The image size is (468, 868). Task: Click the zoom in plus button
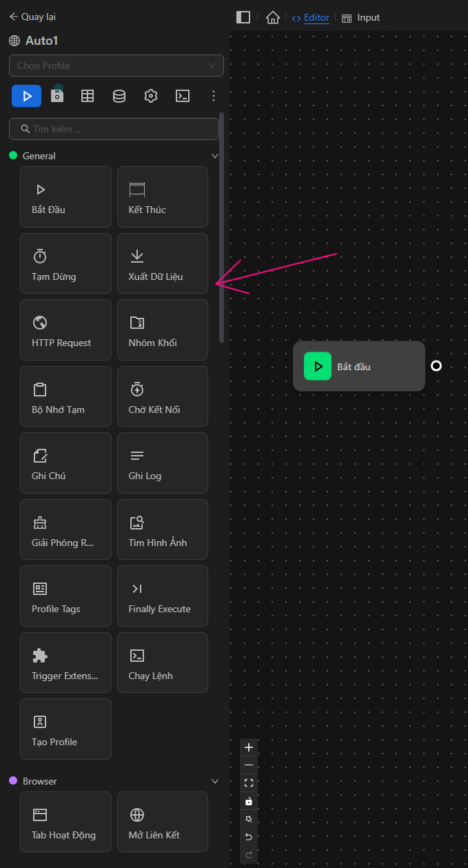click(249, 747)
